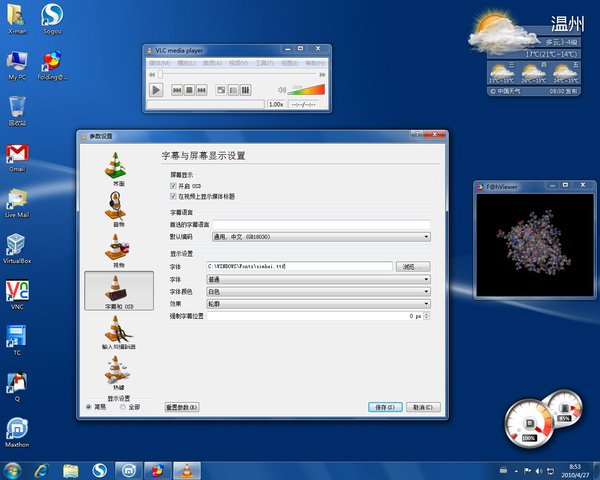This screenshot has height=480, width=600.
Task: Click the Browse (浏览) font button
Action: pos(413,267)
